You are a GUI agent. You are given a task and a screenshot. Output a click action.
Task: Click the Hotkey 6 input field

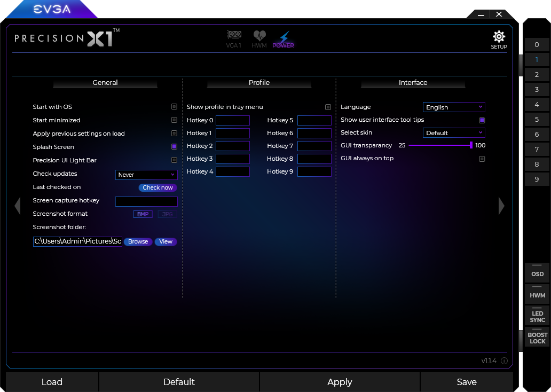(x=314, y=133)
